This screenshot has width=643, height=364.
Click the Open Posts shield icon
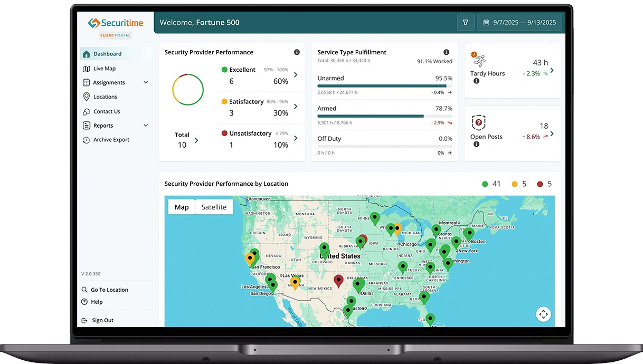(479, 122)
